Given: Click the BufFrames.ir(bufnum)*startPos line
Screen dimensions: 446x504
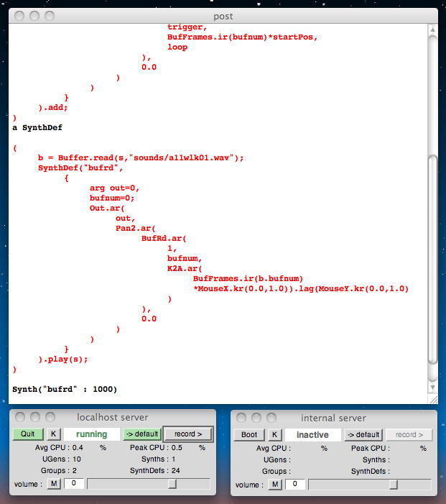Looking at the screenshot, I should pyautogui.click(x=243, y=37).
